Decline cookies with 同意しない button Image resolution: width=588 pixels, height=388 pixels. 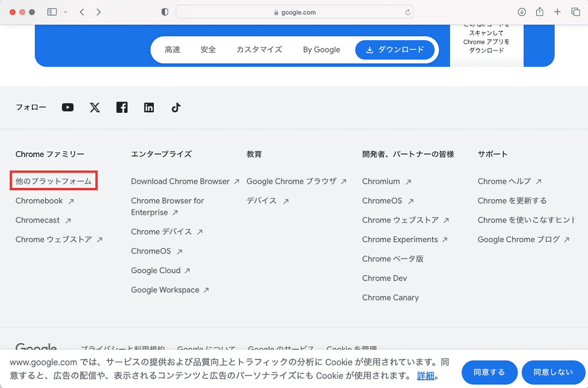pos(553,372)
